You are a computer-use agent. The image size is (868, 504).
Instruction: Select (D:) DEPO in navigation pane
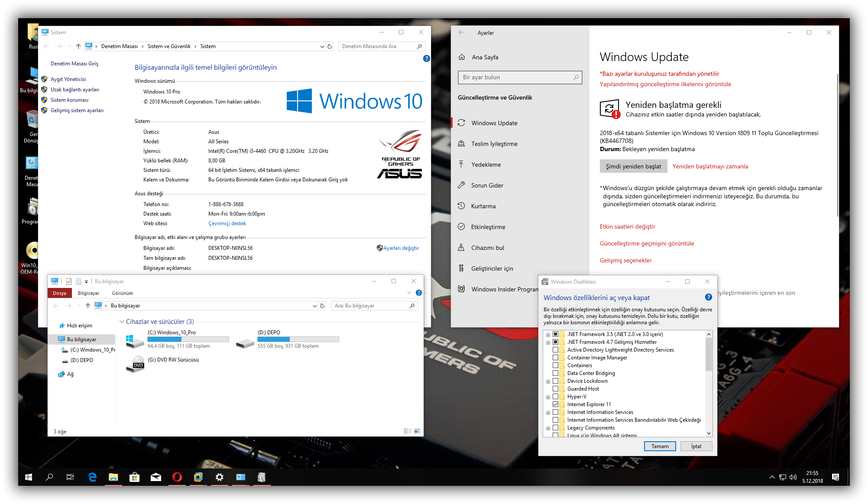click(81, 360)
